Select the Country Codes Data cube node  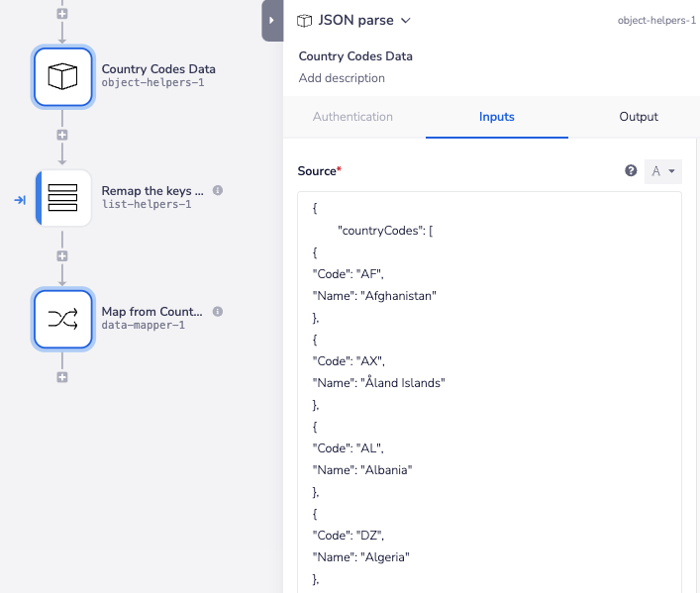coord(63,76)
